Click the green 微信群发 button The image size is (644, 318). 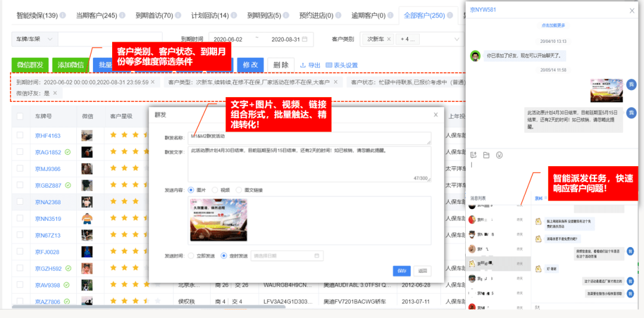[x=30, y=65]
